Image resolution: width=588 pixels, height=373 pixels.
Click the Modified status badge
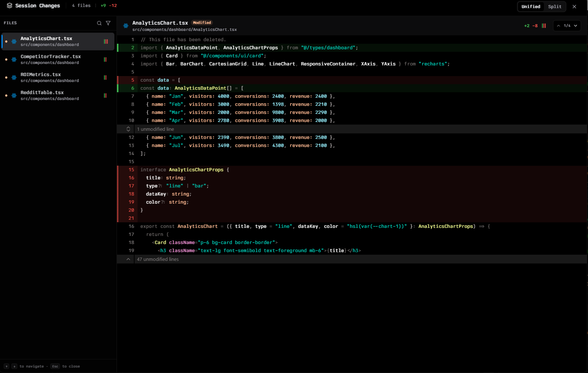[x=202, y=23]
